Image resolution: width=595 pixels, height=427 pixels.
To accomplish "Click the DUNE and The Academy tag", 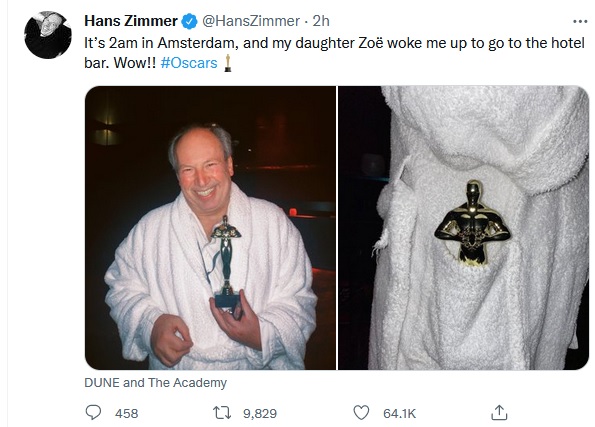I will [x=156, y=383].
